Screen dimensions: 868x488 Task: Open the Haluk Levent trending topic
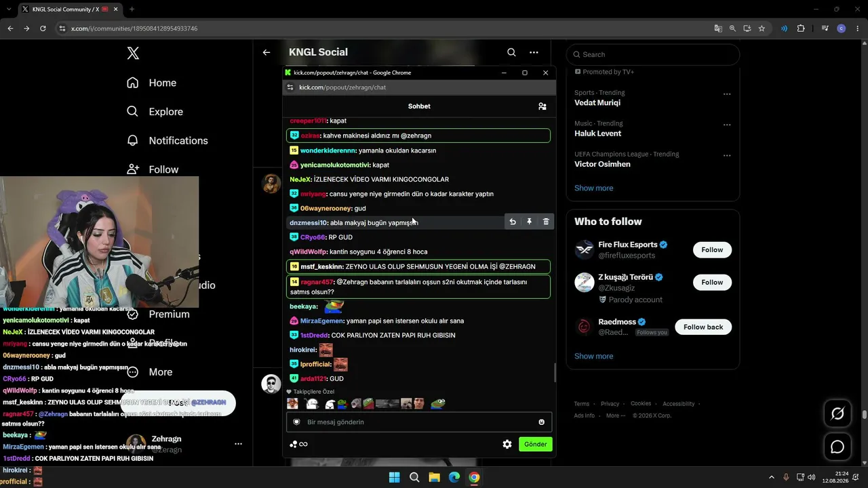pos(597,134)
